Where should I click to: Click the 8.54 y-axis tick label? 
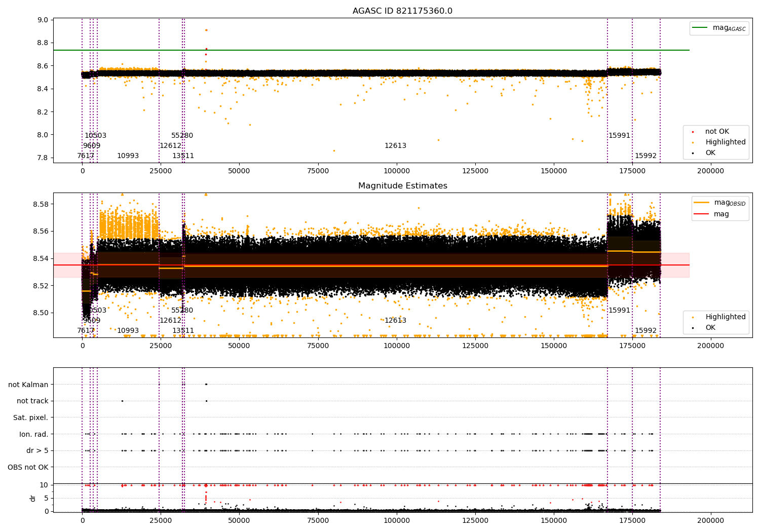coord(41,258)
